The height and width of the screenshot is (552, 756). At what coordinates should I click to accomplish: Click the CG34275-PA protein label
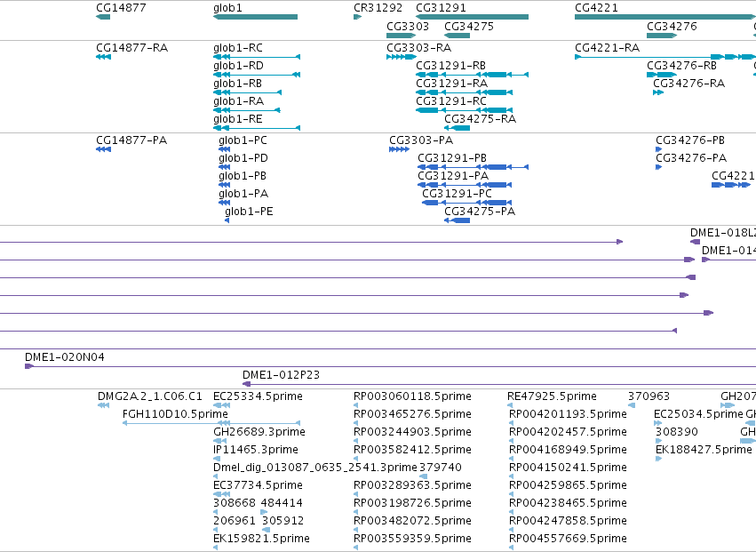[480, 212]
